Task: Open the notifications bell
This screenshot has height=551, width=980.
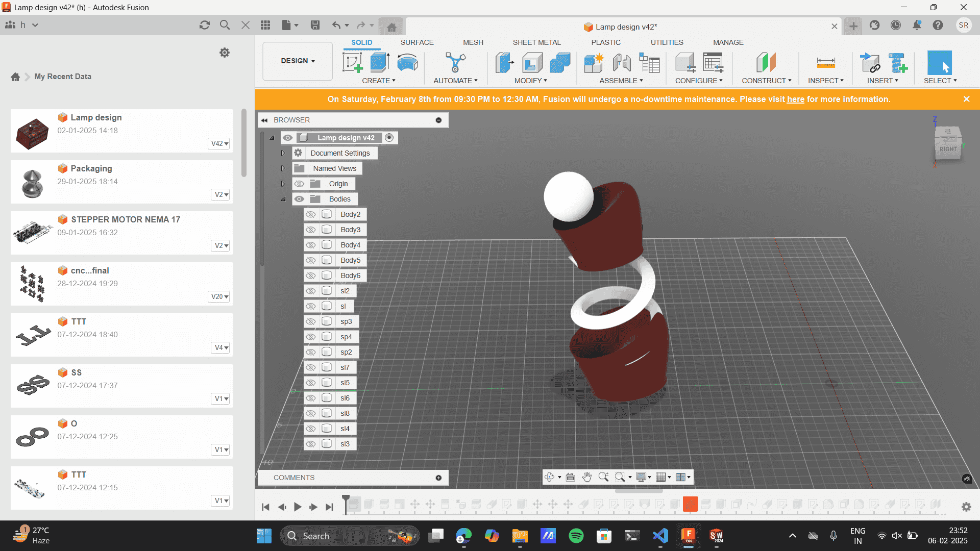Action: [x=917, y=25]
